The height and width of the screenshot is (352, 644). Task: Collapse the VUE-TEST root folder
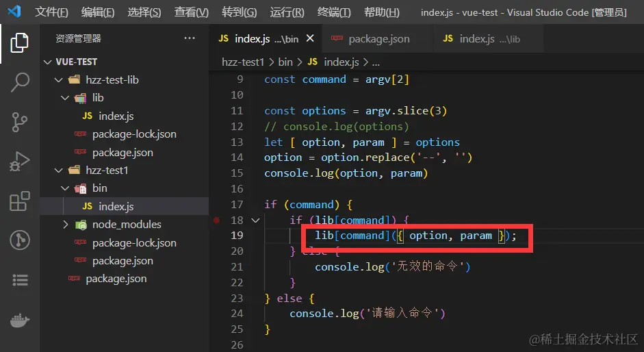tap(48, 62)
